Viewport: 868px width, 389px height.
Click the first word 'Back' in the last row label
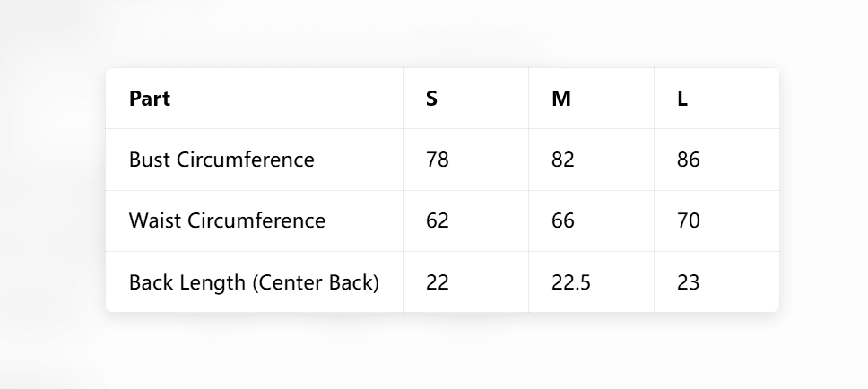[148, 282]
